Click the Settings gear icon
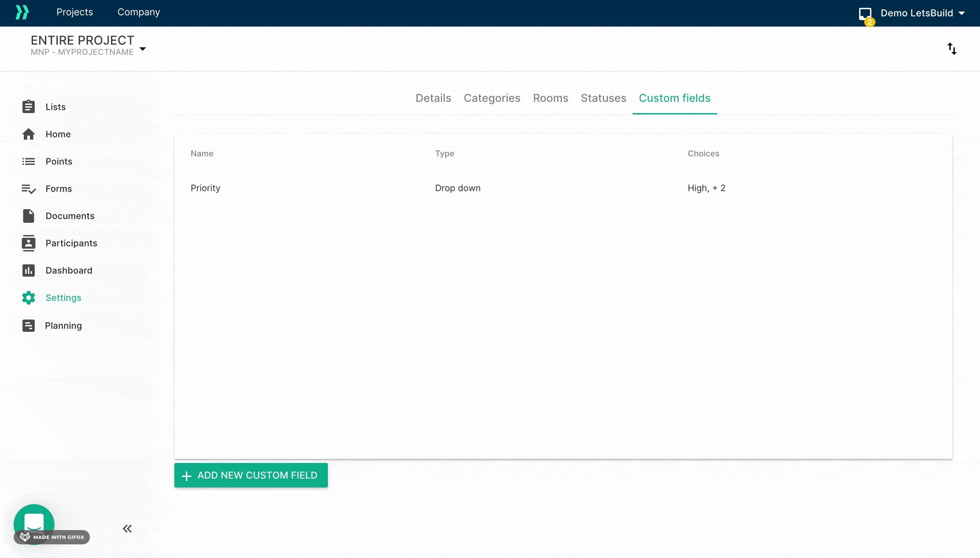This screenshot has width=980, height=558. [28, 298]
